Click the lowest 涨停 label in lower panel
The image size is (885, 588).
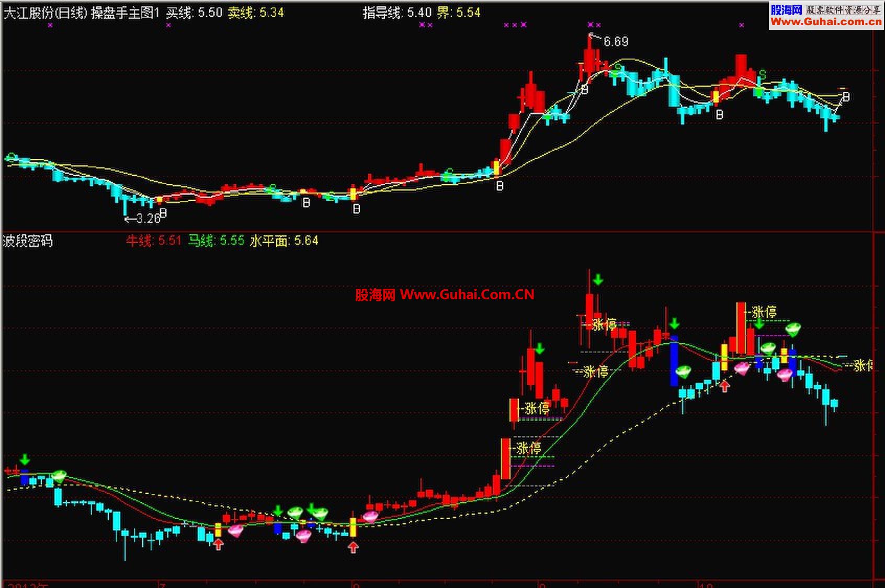[x=529, y=448]
